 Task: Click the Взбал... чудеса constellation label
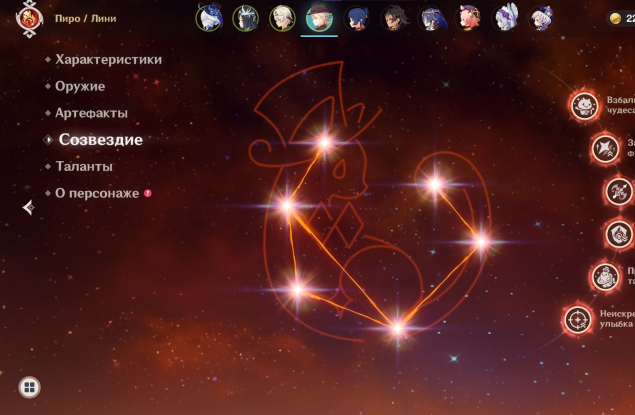(620, 105)
